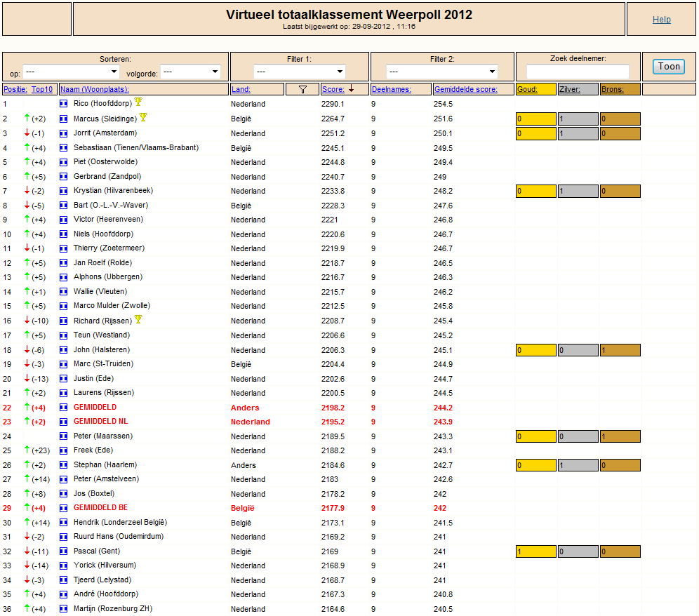Click the name Ruurd Hans (Oudemirdum)
699x616 pixels.
[119, 537]
